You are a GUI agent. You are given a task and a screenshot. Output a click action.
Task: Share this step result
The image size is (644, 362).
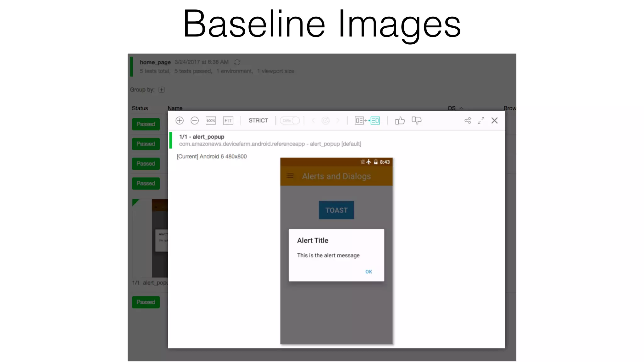coord(468,121)
